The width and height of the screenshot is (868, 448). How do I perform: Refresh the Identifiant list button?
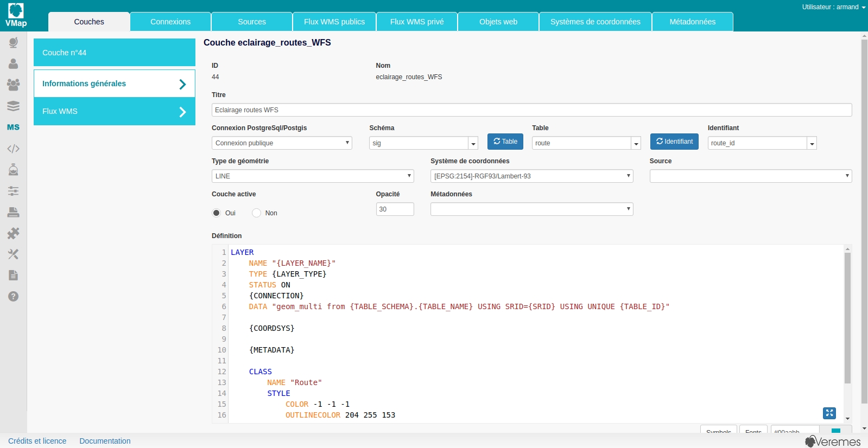674,142
